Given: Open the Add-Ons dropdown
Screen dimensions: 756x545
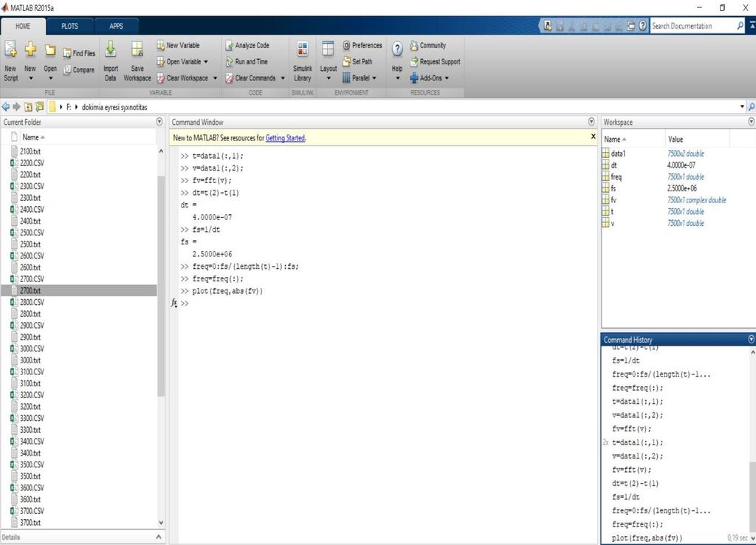Looking at the screenshot, I should pyautogui.click(x=447, y=78).
